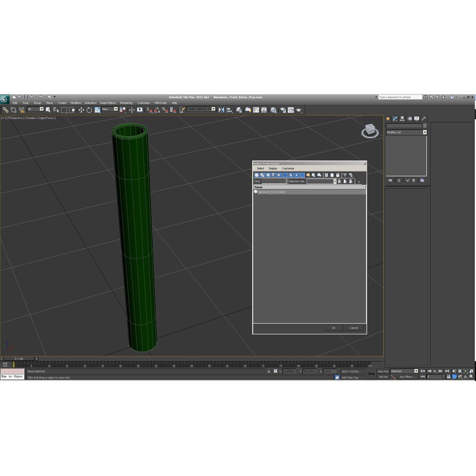Toggle Display Geometry filter in Select From Scene
Image resolution: width=476 pixels, height=476 pixels.
tap(257, 175)
